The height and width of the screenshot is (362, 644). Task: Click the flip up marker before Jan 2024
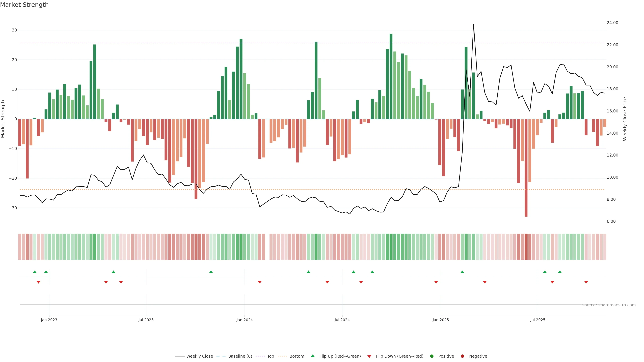(211, 272)
